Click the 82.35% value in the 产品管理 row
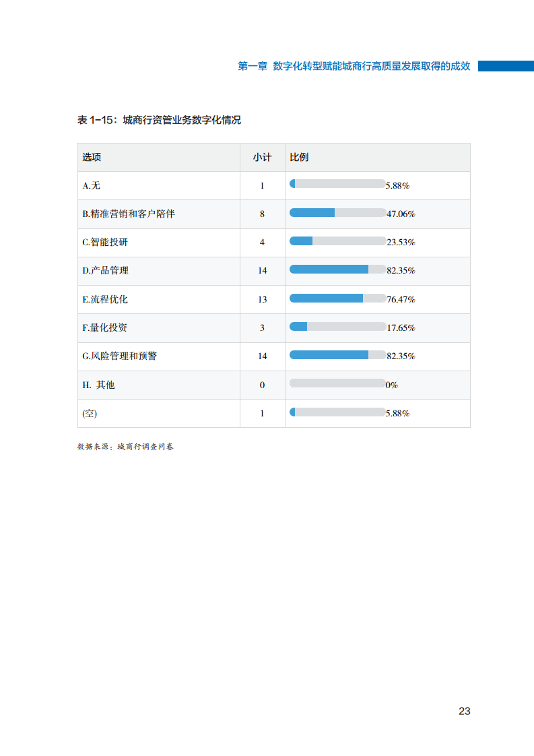 point(401,271)
